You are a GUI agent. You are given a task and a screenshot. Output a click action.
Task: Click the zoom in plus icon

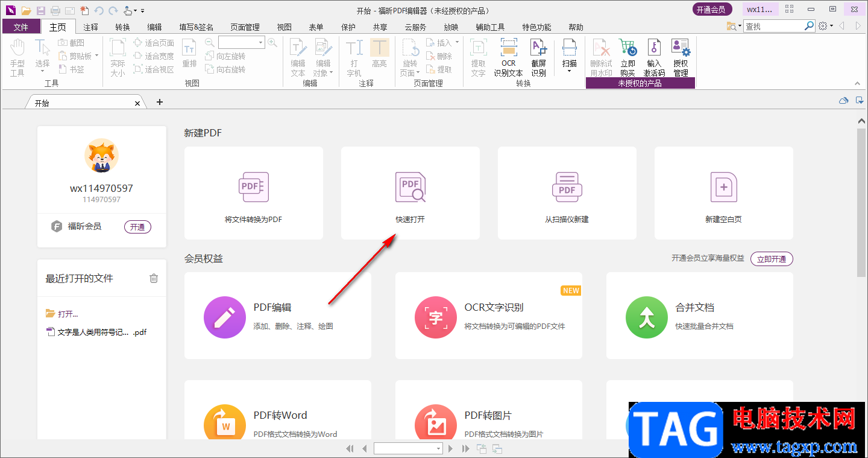click(272, 42)
